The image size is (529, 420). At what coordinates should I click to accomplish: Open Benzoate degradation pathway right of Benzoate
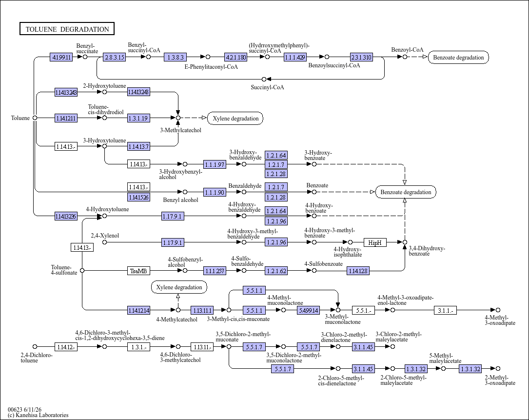(406, 192)
